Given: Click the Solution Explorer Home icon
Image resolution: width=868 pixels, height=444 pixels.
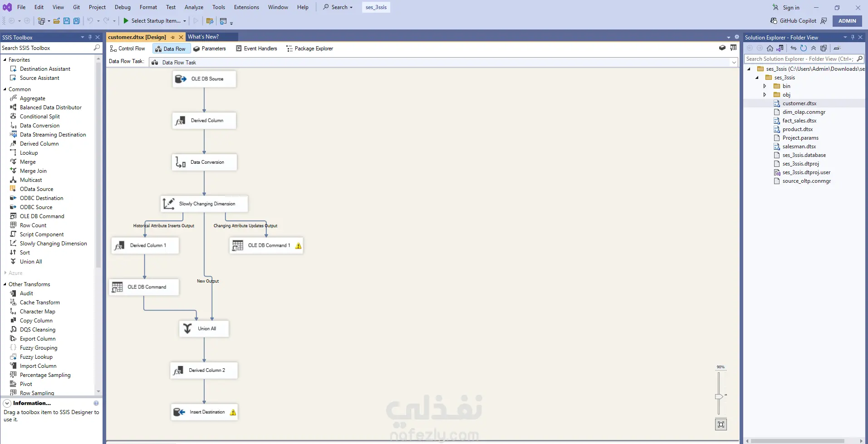Looking at the screenshot, I should pyautogui.click(x=770, y=48).
